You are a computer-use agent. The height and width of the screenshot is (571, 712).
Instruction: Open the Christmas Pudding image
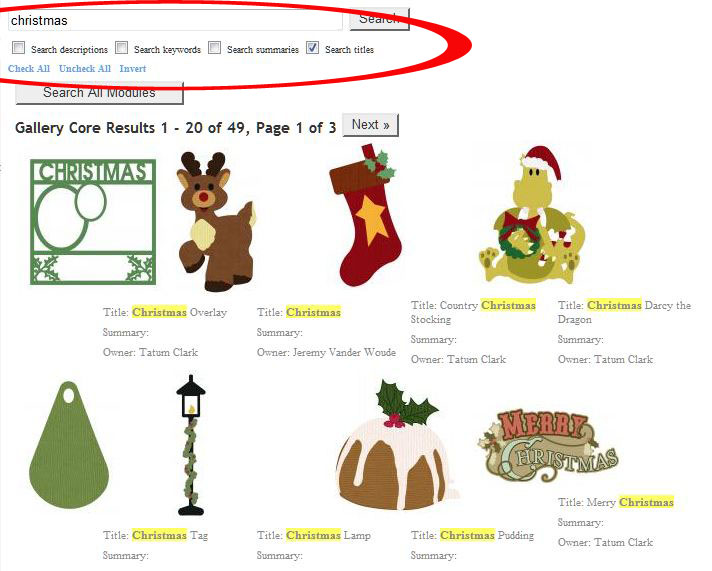click(x=396, y=444)
